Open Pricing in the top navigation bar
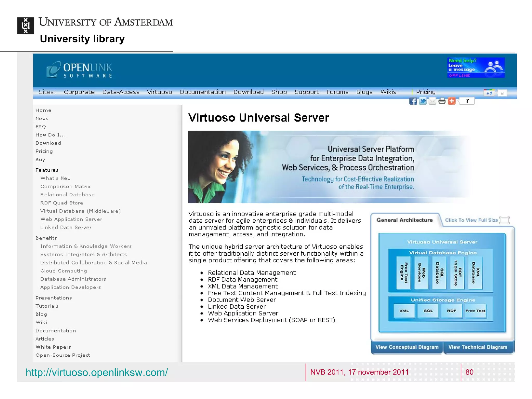532x399 pixels. pyautogui.click(x=426, y=92)
